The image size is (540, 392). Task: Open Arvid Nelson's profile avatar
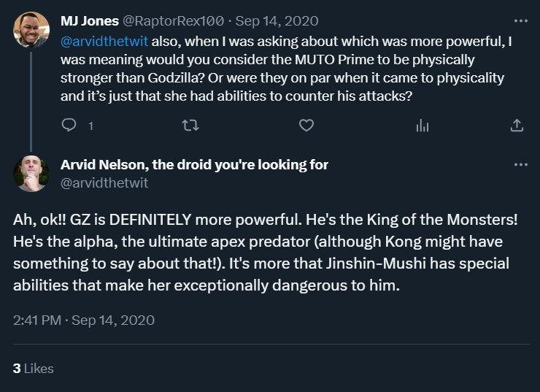(31, 174)
